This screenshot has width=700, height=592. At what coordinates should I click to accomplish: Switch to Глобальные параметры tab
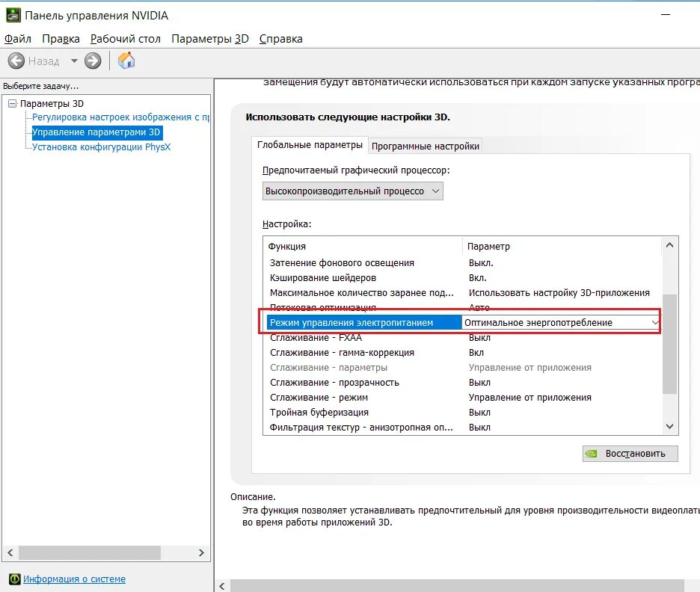coord(310,145)
